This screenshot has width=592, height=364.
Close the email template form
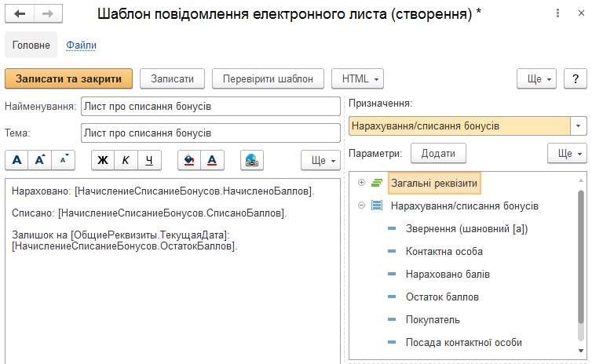point(581,13)
